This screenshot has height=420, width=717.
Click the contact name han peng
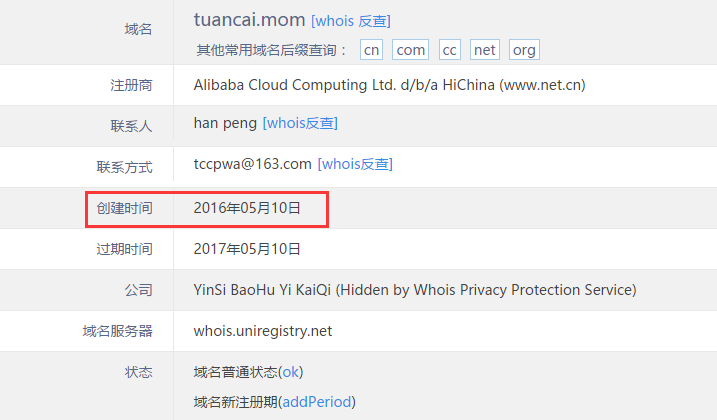pyautogui.click(x=225, y=123)
